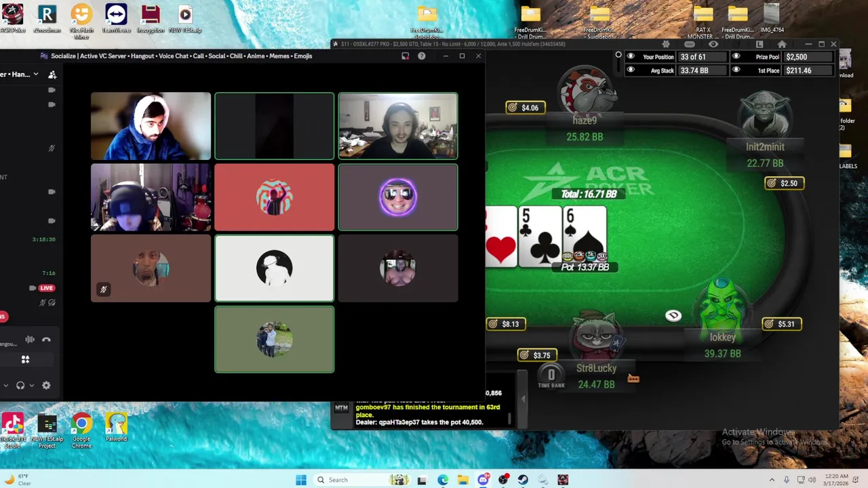This screenshot has height=488, width=868.
Task: Collapse poker chat panel arrow
Action: pyautogui.click(x=523, y=399)
